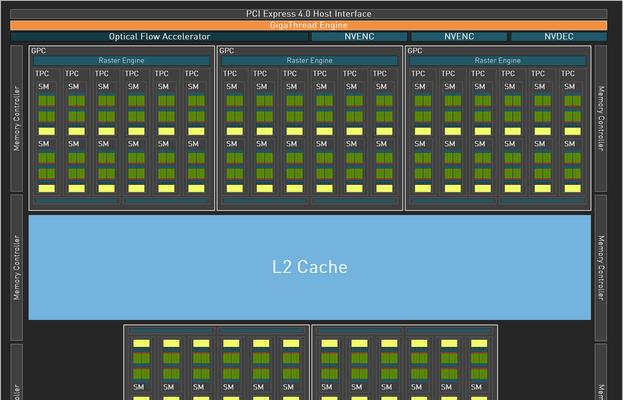Select the large blue L2 Cache block

(x=310, y=267)
